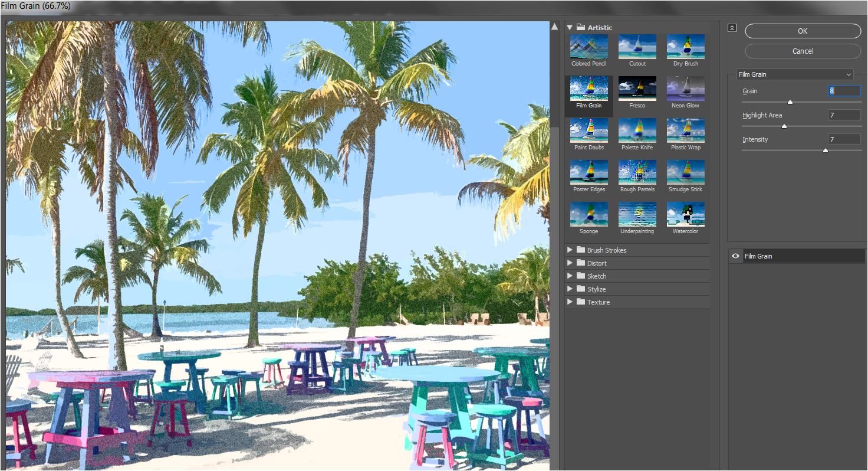
Task: Collapse the Artistic filter folder
Action: tap(570, 28)
